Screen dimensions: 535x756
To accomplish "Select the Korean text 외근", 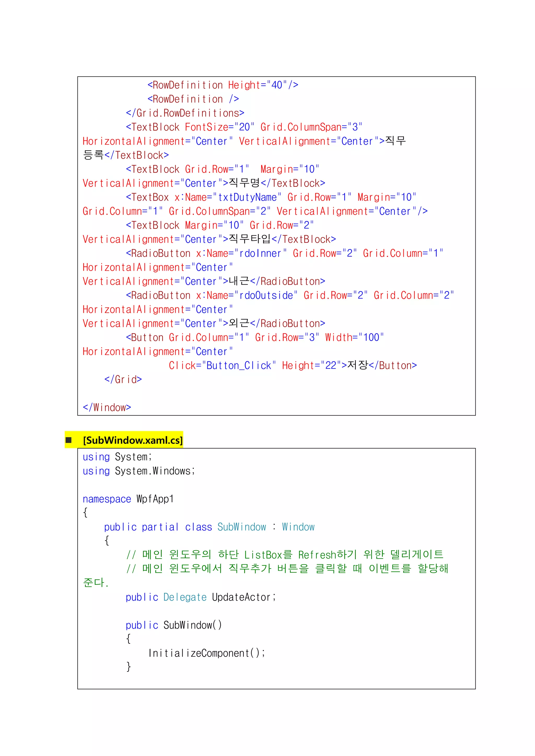I will pos(239,323).
